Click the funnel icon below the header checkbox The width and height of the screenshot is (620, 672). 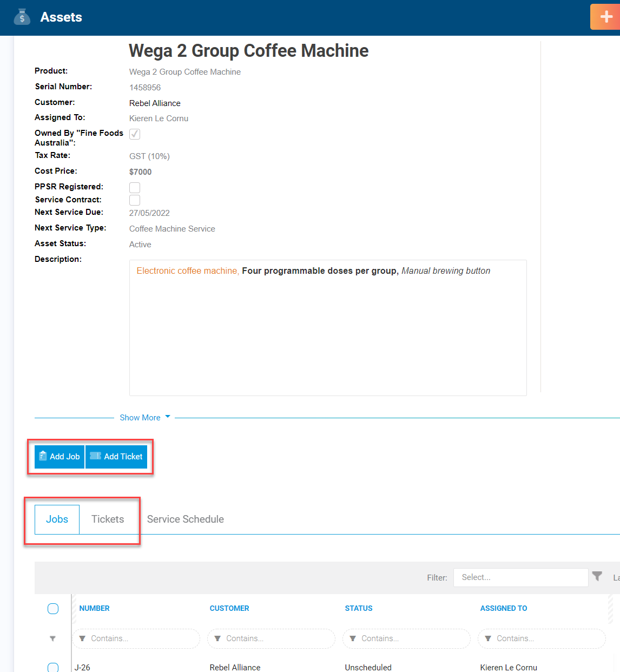[x=52, y=638]
